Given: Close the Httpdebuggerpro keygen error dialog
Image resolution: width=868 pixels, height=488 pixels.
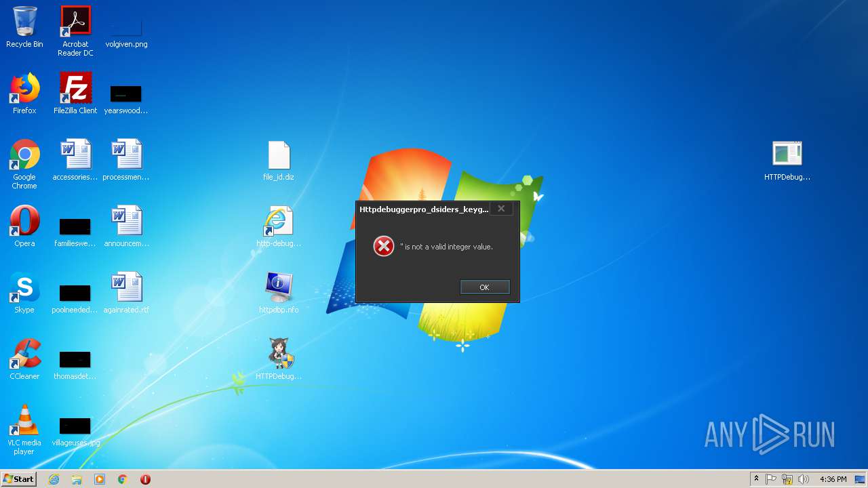Looking at the screenshot, I should point(501,209).
